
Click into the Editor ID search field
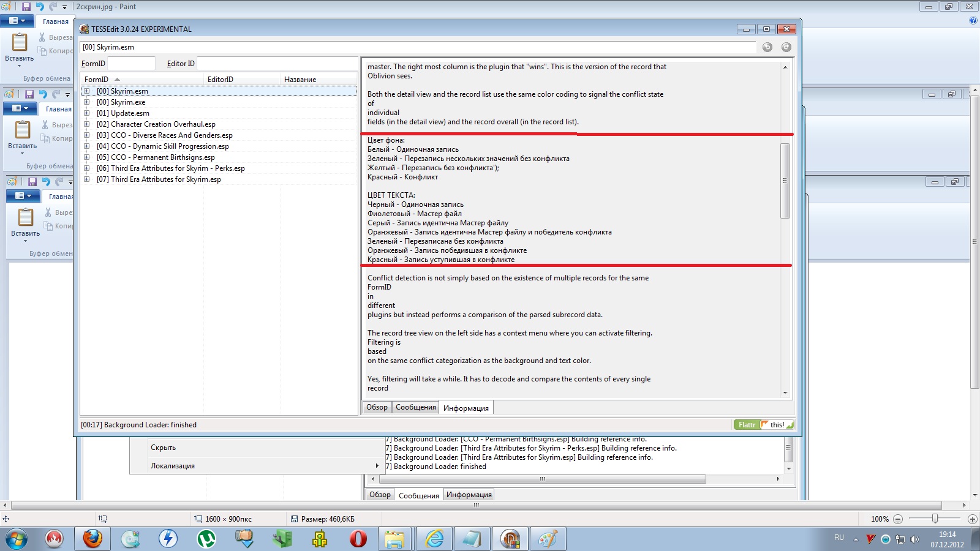[277, 63]
